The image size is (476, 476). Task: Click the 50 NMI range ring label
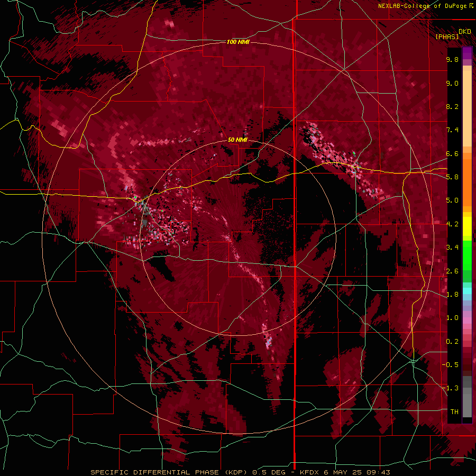click(237, 140)
